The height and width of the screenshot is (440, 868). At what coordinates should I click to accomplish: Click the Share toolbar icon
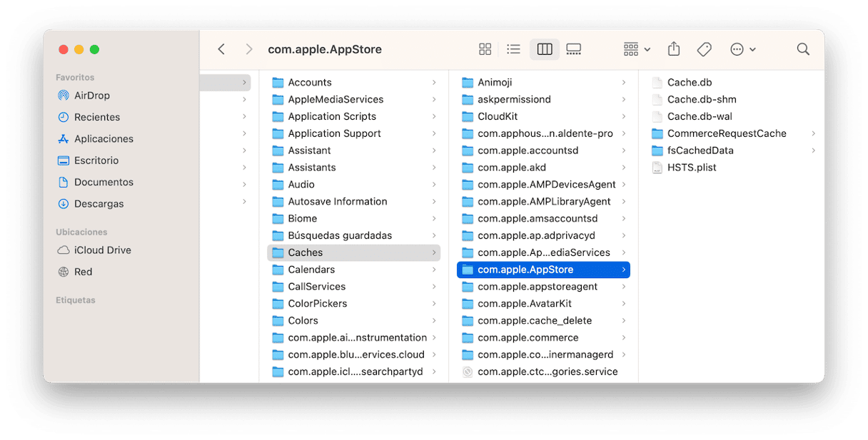point(674,49)
